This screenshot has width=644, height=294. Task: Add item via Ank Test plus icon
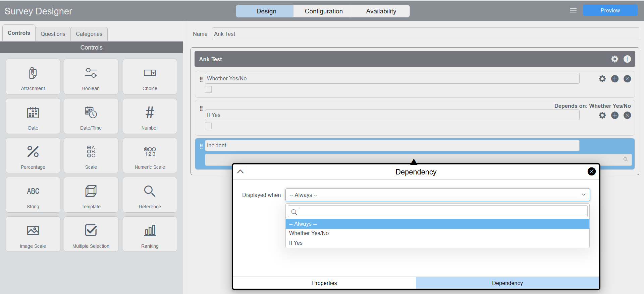tap(627, 59)
